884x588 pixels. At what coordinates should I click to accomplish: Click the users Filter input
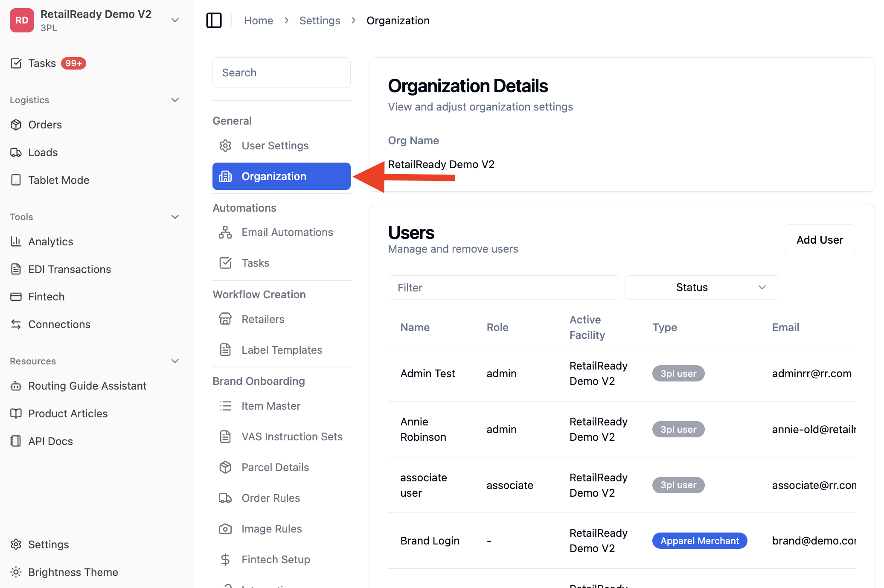(503, 287)
